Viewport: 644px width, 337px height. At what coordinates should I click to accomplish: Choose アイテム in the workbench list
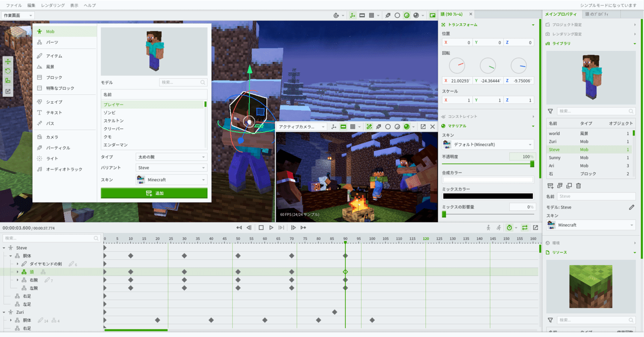click(64, 56)
